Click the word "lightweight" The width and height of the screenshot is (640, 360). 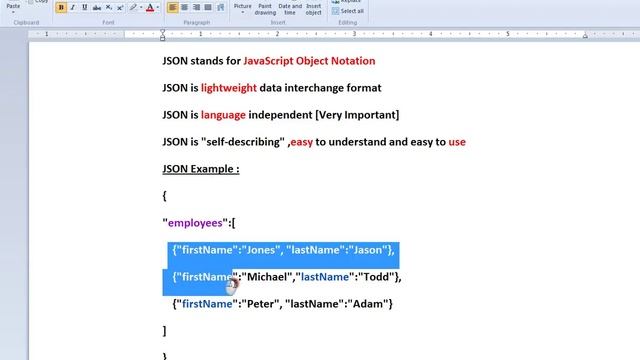click(229, 88)
